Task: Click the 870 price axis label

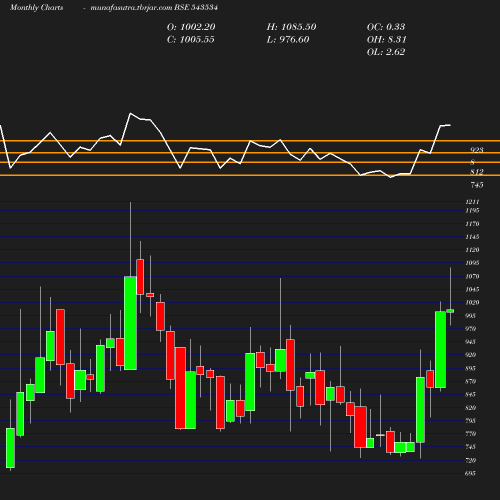Action: point(470,381)
